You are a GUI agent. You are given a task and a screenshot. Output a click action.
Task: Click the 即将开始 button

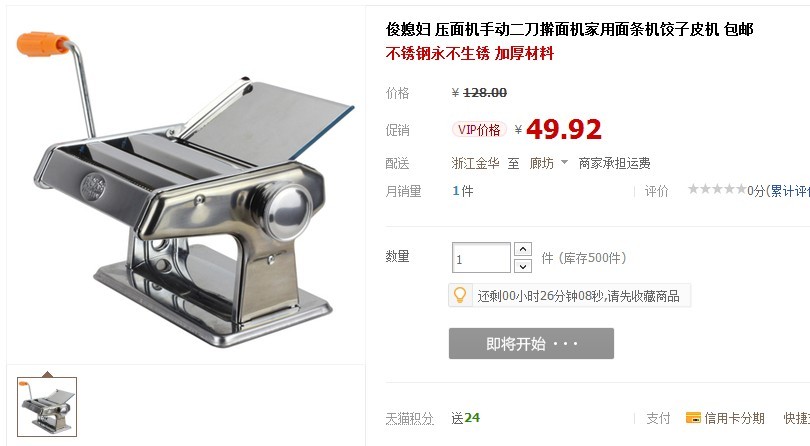click(x=531, y=343)
